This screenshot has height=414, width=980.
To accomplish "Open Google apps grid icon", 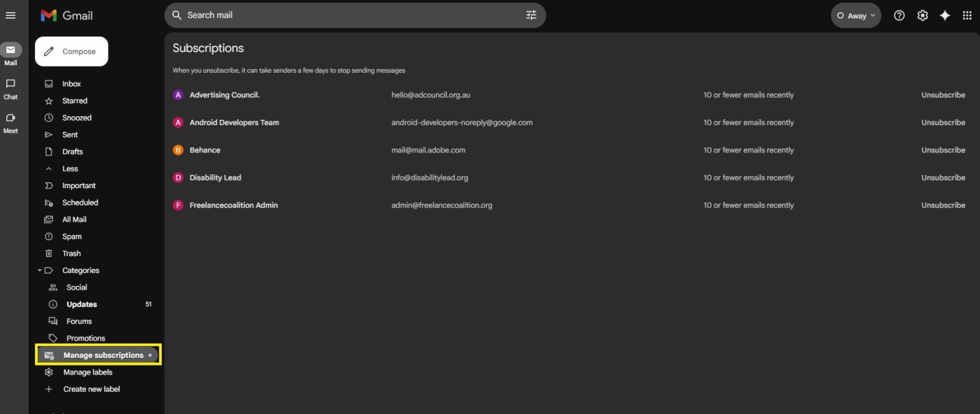I will [x=967, y=15].
